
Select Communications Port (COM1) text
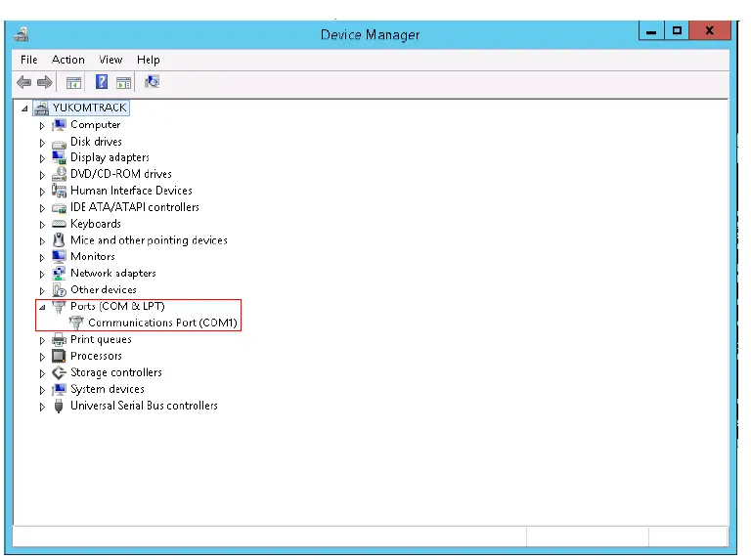coord(162,323)
